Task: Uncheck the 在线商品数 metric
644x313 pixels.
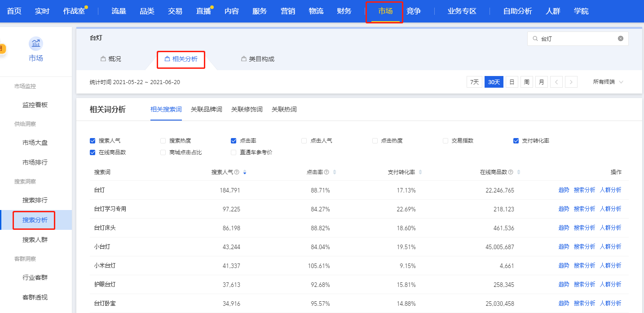Action: coord(93,152)
